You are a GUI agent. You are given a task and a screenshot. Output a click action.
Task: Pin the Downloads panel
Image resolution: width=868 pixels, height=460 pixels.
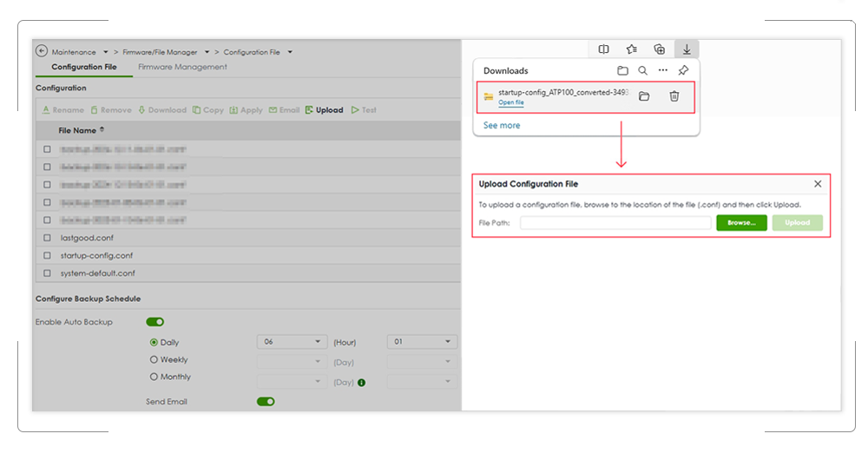pos(684,70)
